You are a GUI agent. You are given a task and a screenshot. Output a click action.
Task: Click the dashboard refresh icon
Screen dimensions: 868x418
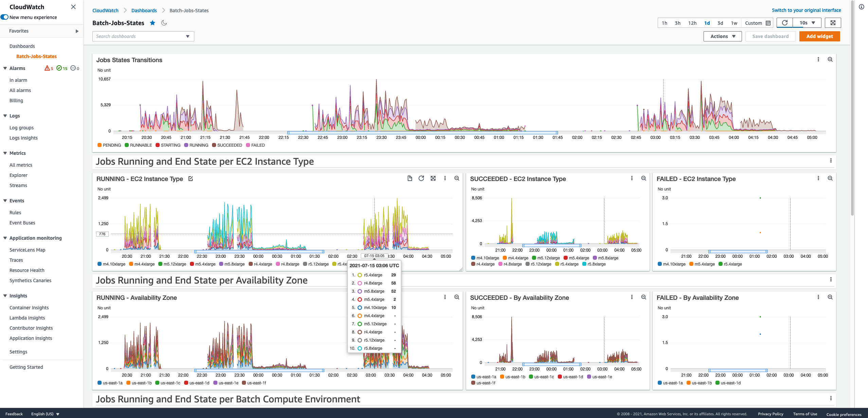(x=785, y=23)
